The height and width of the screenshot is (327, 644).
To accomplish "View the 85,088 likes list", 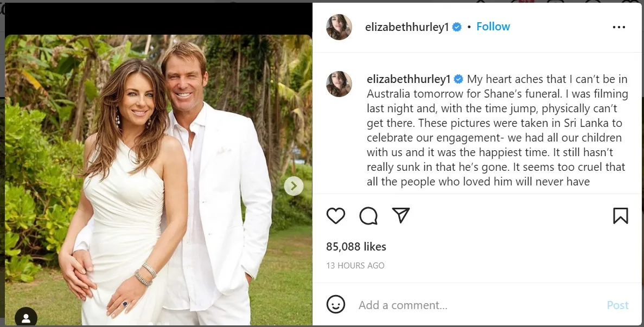I will click(356, 247).
